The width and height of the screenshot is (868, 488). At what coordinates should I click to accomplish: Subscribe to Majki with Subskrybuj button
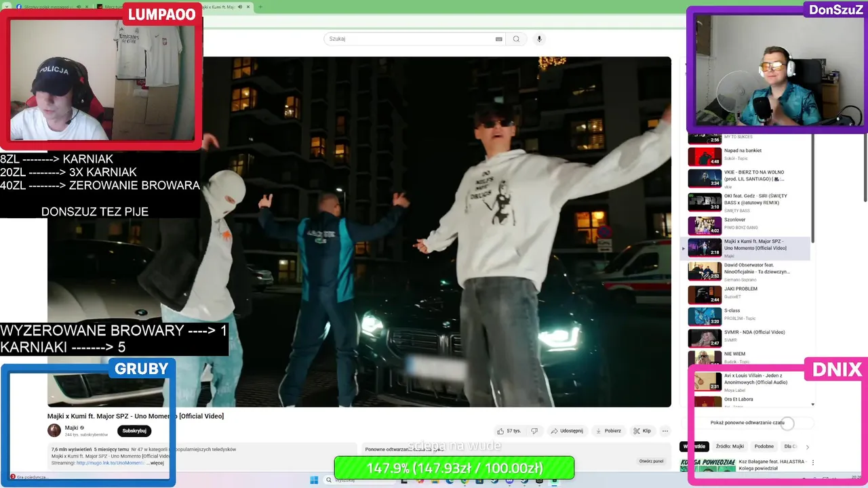[x=134, y=430]
